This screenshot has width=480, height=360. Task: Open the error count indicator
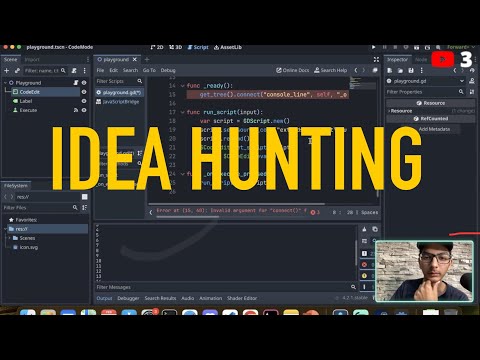click(315, 212)
